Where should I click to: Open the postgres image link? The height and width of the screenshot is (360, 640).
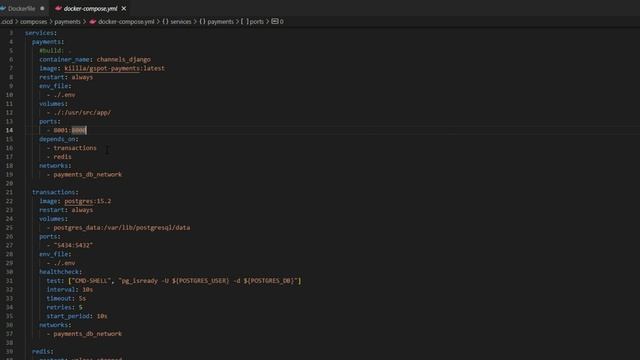(x=79, y=201)
